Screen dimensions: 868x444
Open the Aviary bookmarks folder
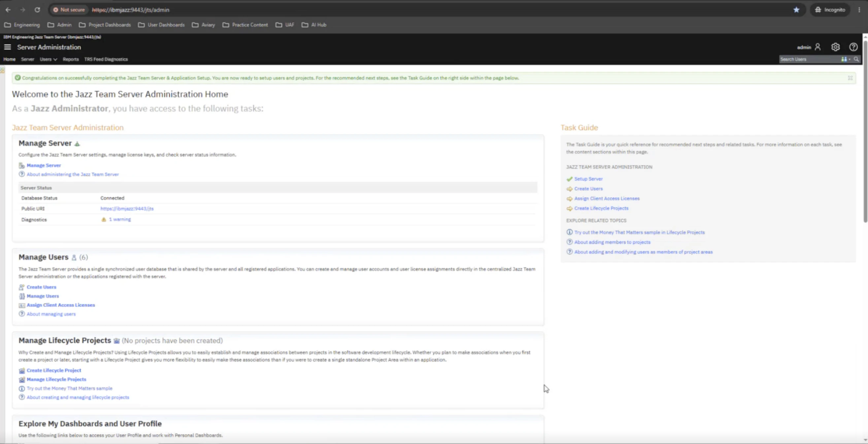[x=204, y=25]
